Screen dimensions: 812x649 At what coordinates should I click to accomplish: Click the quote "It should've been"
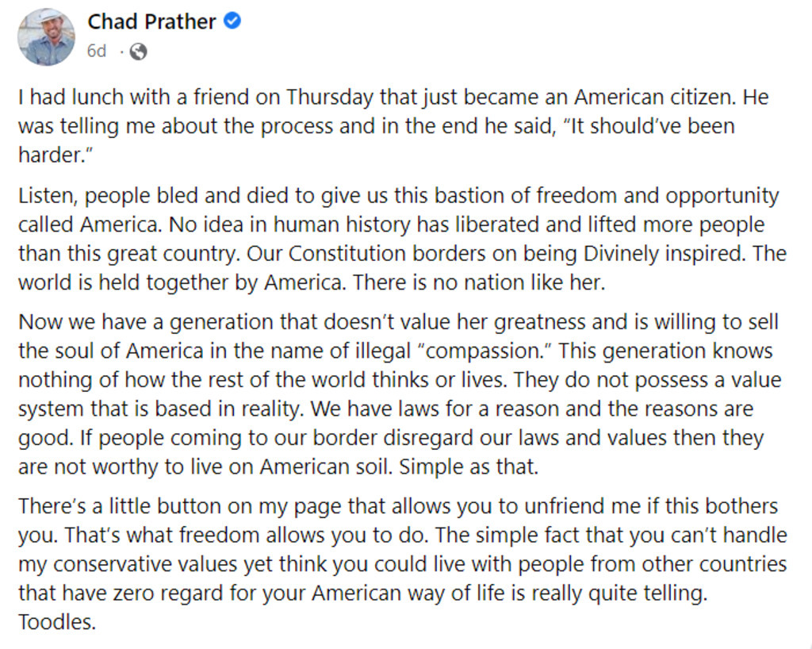[x=648, y=126]
